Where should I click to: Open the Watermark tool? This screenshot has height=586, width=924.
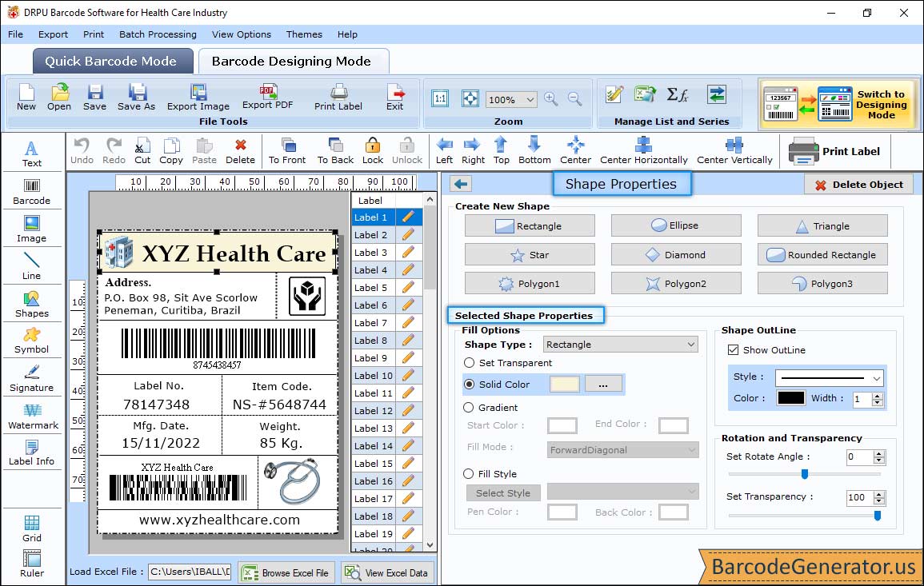tap(33, 416)
